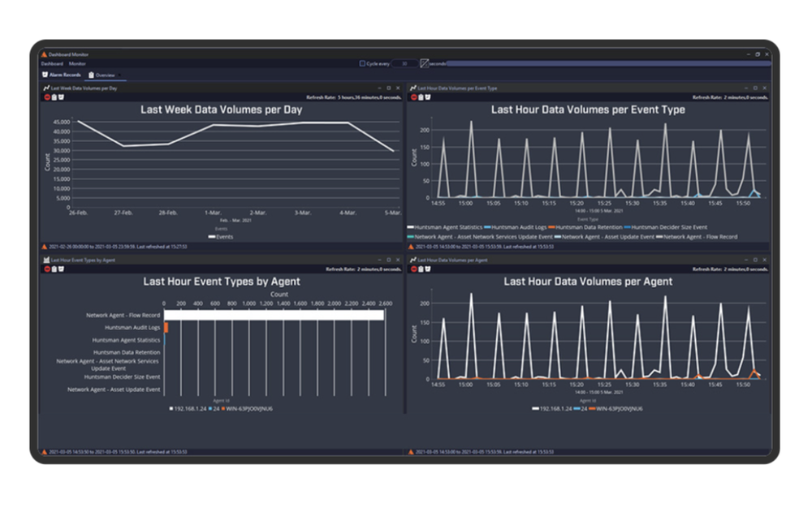Click the red stop icon in Data Volumes per Agent panel
This screenshot has width=812, height=508.
414,269
